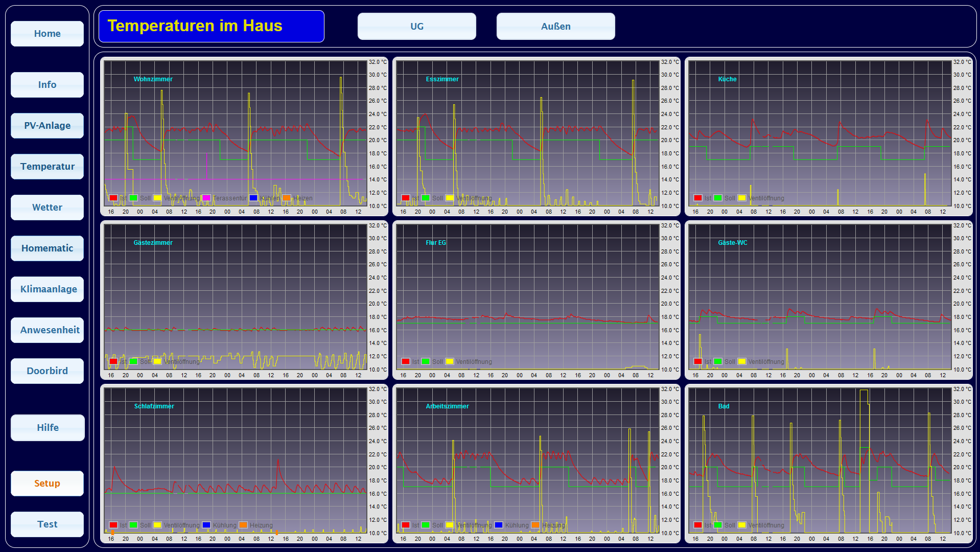Screen dimensions: 980x552
Task: Click red Ist swatch in Küche legend
Action: [x=698, y=198]
